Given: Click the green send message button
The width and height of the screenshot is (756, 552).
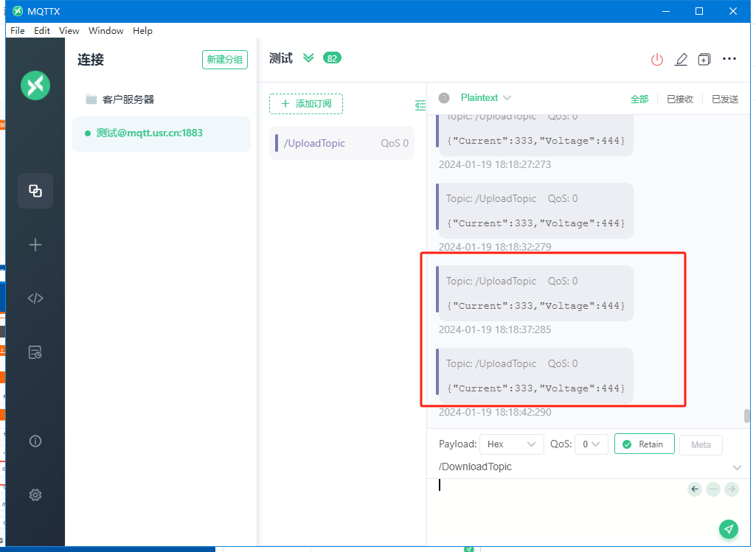Looking at the screenshot, I should pyautogui.click(x=729, y=529).
